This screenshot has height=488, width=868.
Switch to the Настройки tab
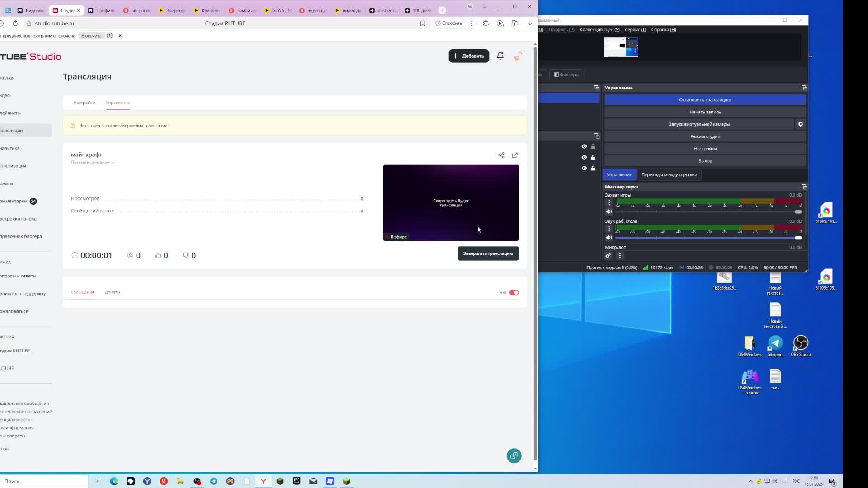(84, 103)
